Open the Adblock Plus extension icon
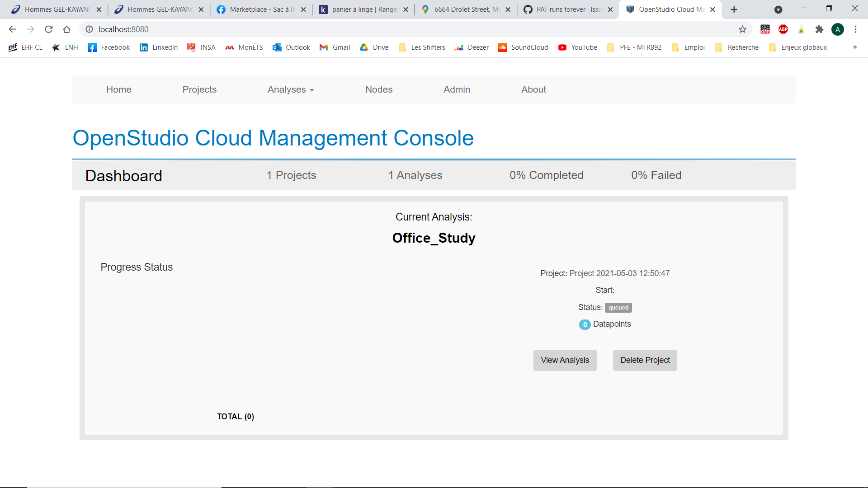This screenshot has width=868, height=488. pyautogui.click(x=783, y=29)
